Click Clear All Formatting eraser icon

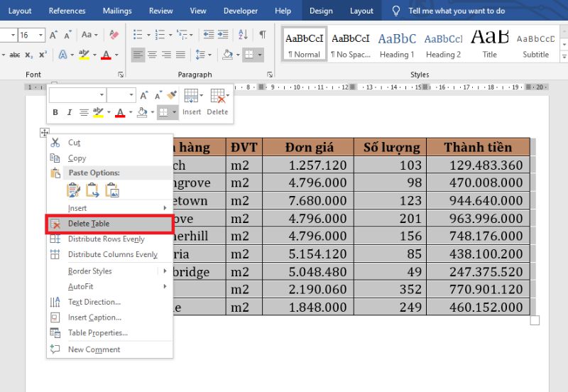114,35
